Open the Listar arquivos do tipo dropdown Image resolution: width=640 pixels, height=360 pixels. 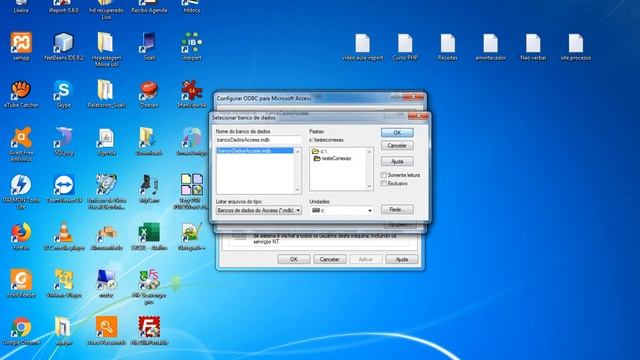(259, 210)
